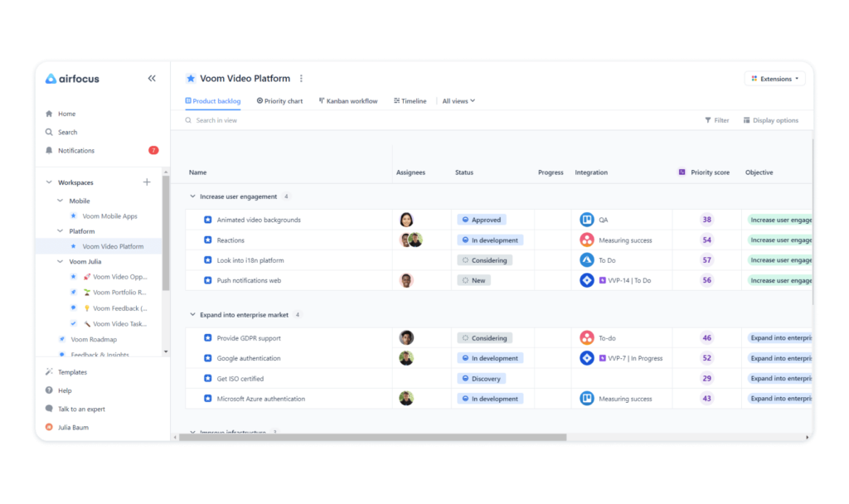
Task: Click priority score 29 badge
Action: (x=706, y=378)
